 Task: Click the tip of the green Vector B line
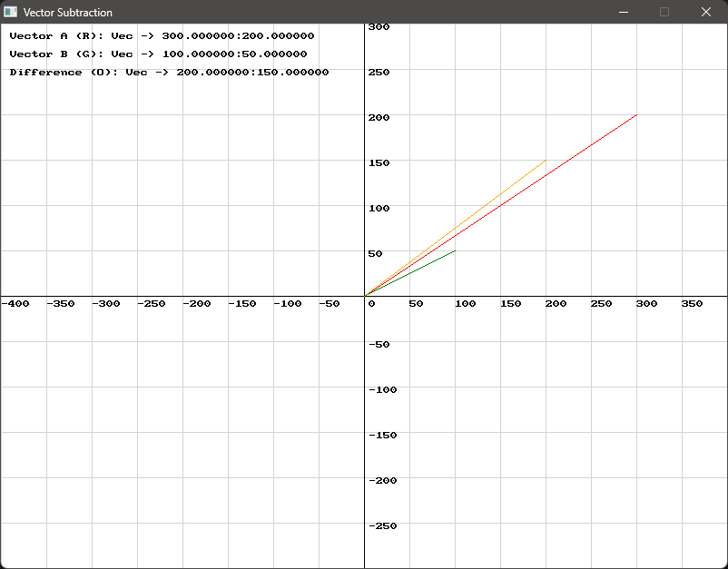click(453, 252)
